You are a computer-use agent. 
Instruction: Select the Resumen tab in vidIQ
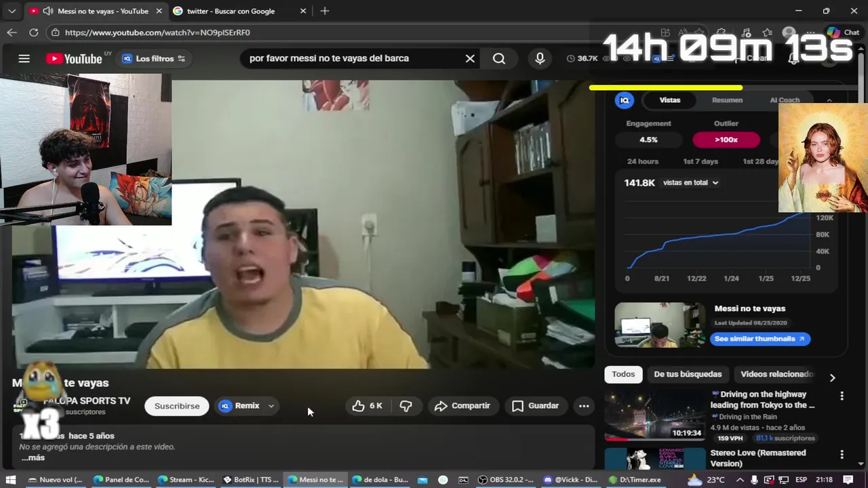click(x=727, y=100)
